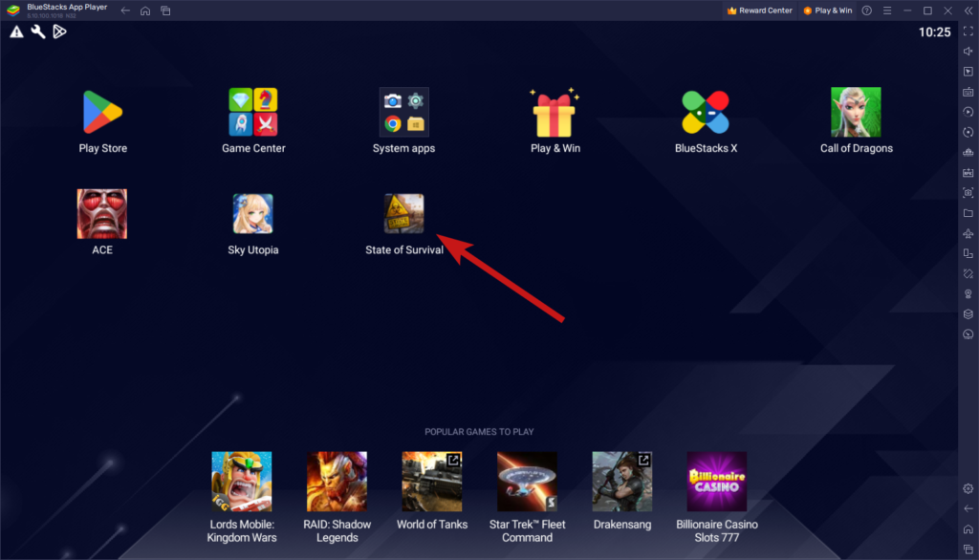Open the Play Store app
The width and height of the screenshot is (979, 560).
[102, 110]
